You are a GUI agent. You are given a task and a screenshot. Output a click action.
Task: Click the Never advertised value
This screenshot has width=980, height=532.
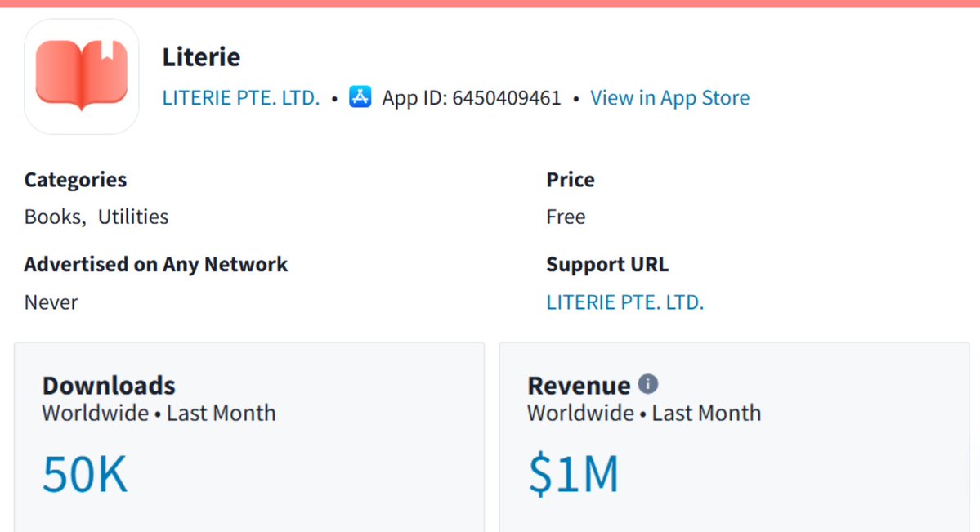click(51, 302)
